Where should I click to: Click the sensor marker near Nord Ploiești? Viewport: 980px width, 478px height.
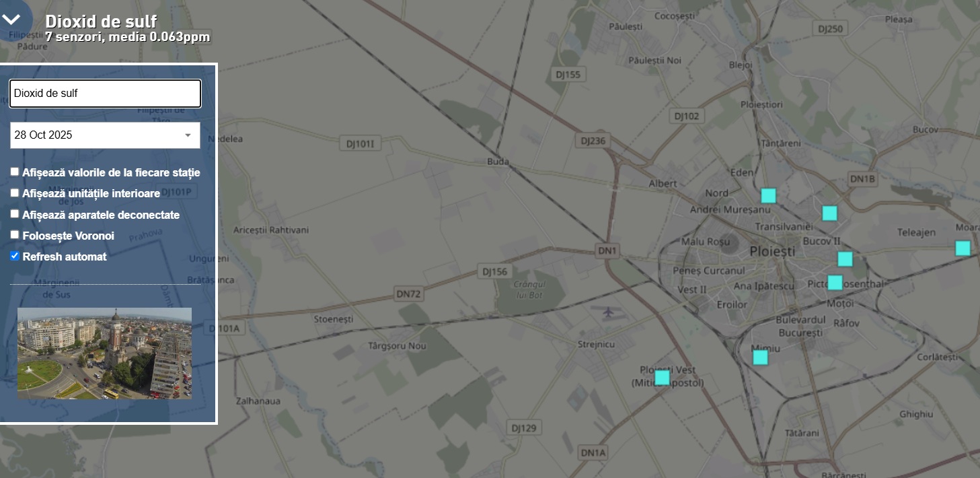coord(769,196)
